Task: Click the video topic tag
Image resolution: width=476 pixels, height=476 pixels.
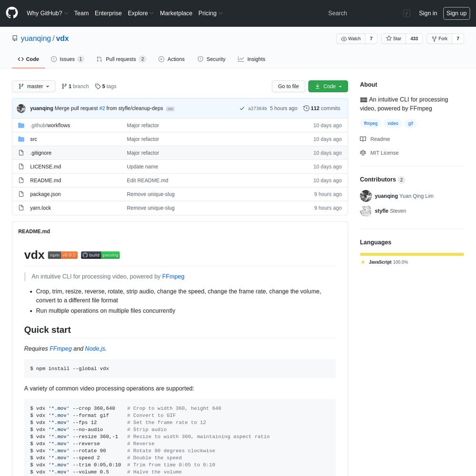Action: coord(393,123)
